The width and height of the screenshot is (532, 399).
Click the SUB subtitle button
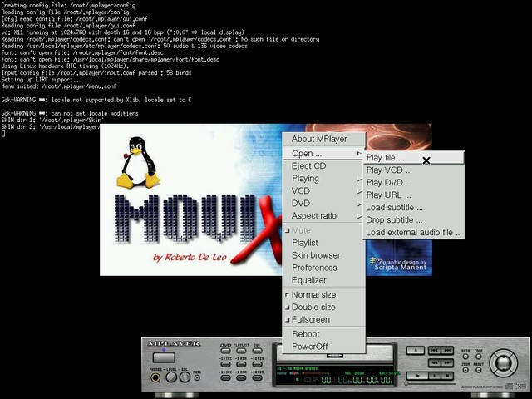coord(258,351)
